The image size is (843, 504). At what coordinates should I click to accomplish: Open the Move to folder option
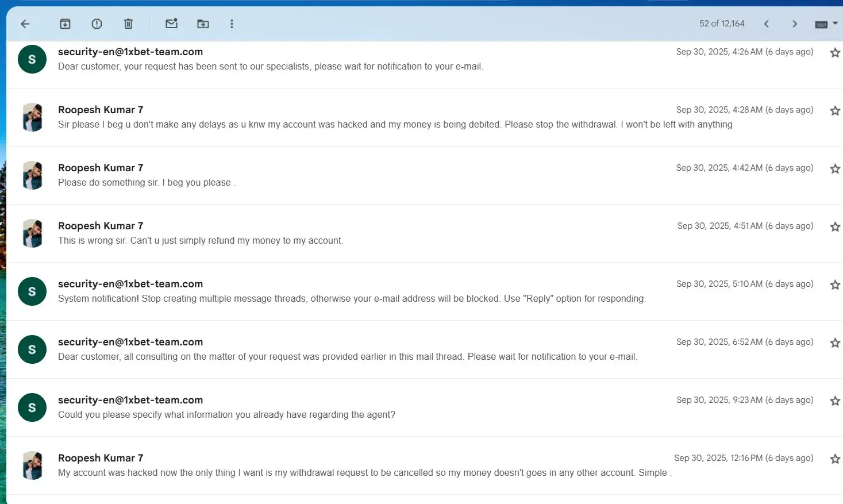click(203, 24)
